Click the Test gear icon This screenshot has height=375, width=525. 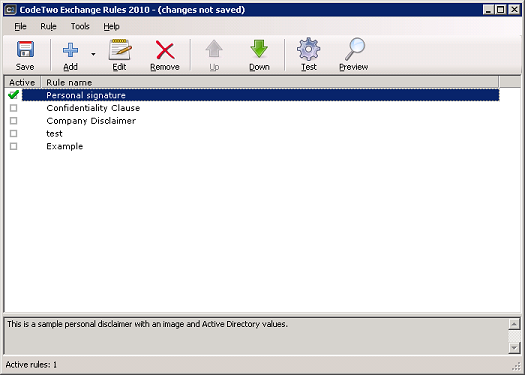tap(308, 49)
